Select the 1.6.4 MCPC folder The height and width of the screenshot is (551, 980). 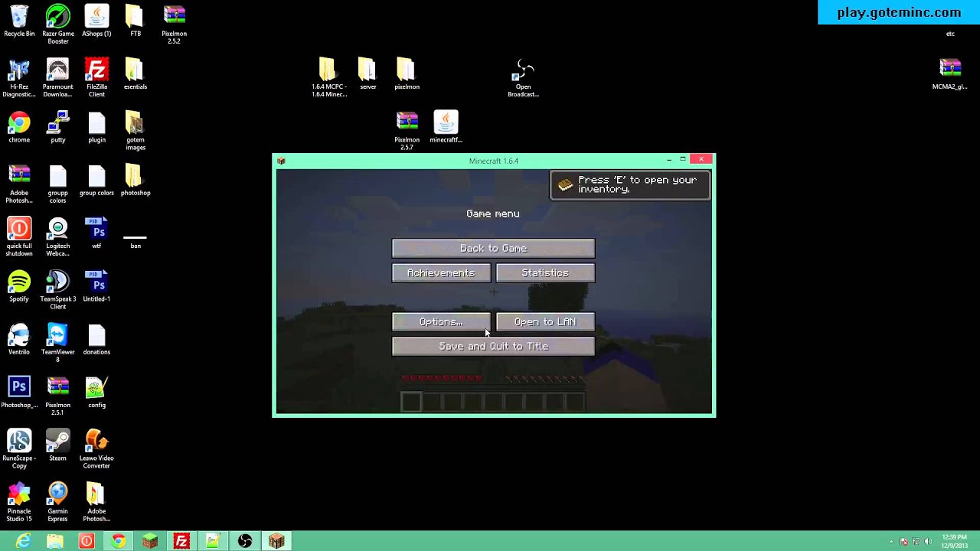[329, 78]
